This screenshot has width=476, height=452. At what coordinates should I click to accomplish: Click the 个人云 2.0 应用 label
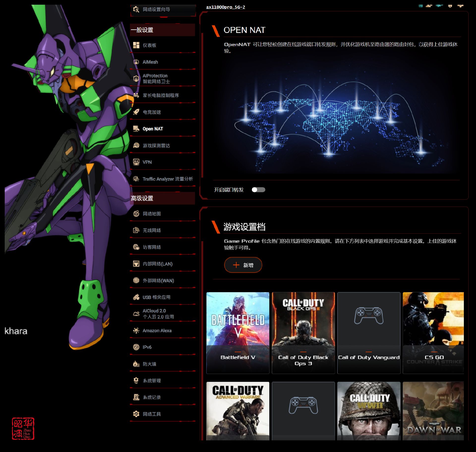[x=158, y=317]
